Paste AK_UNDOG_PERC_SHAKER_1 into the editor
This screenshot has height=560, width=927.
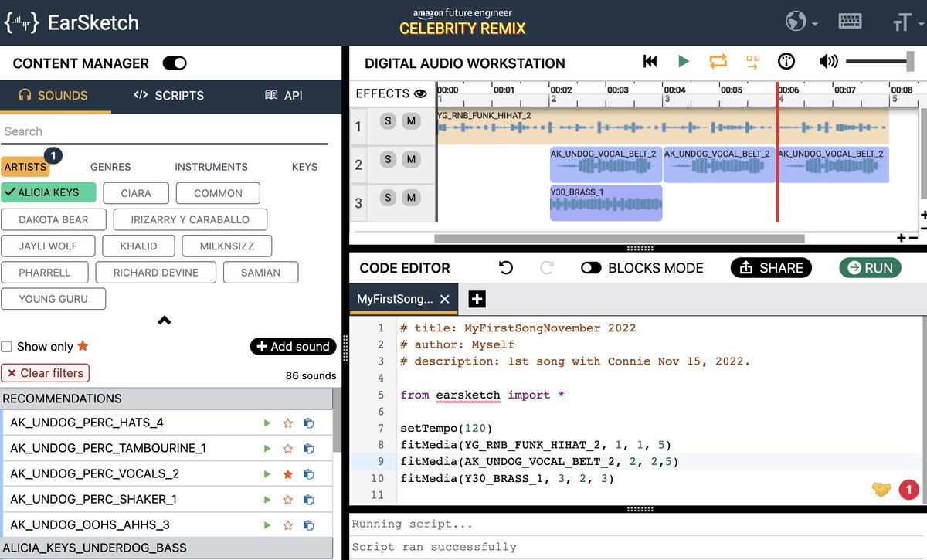coord(308,500)
